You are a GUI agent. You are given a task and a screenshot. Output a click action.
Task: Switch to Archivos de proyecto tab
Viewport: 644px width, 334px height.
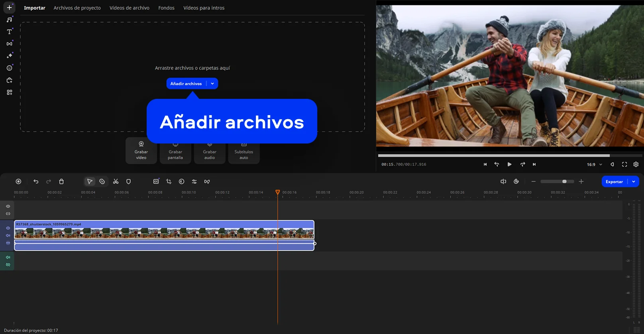[77, 8]
